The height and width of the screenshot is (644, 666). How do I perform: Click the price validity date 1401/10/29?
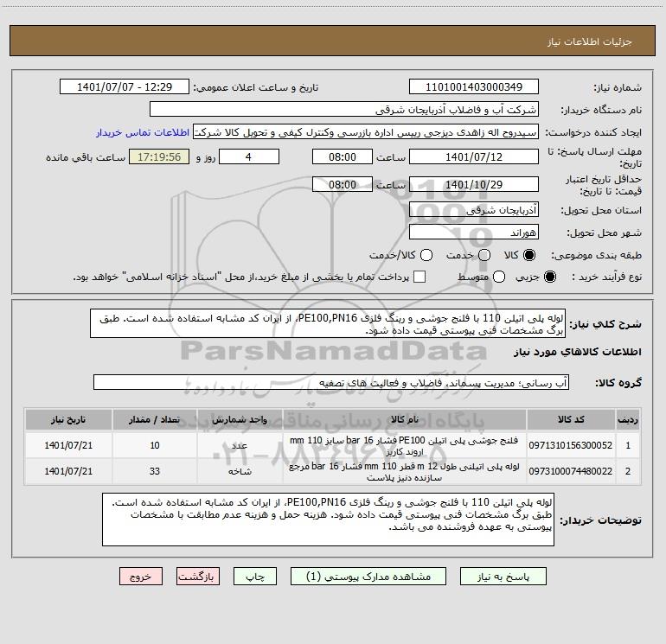coord(474,185)
